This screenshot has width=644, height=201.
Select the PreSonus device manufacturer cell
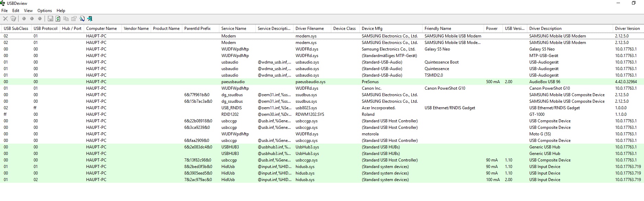point(370,82)
